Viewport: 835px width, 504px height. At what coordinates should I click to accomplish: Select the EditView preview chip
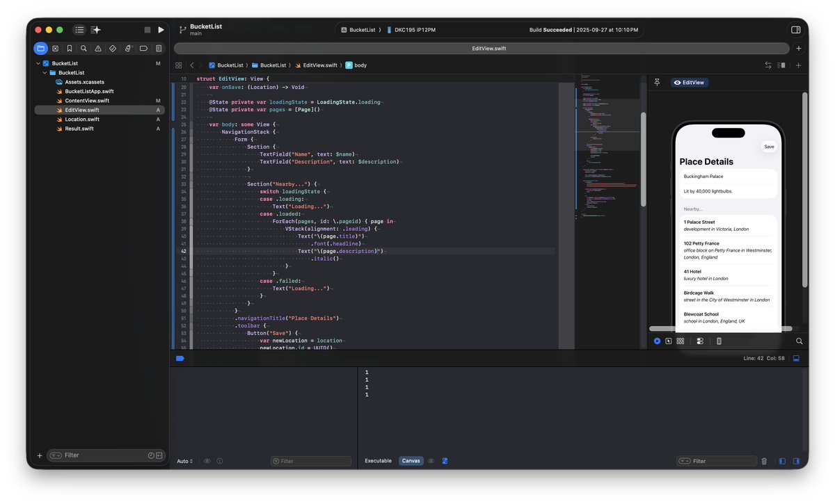[690, 82]
